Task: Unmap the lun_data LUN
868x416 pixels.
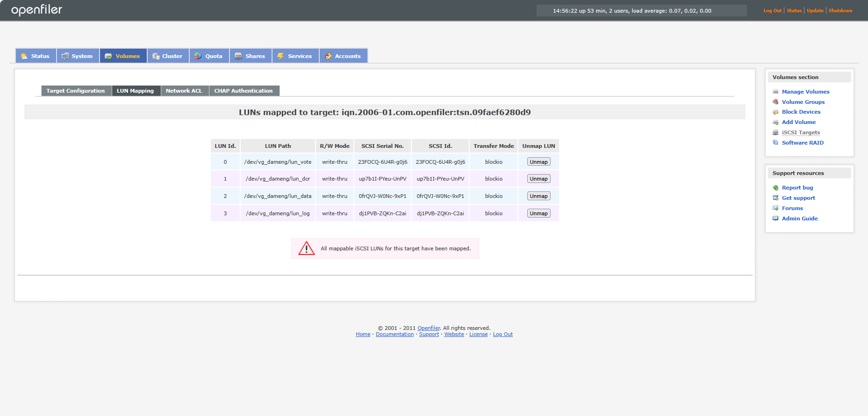Action: coord(538,196)
